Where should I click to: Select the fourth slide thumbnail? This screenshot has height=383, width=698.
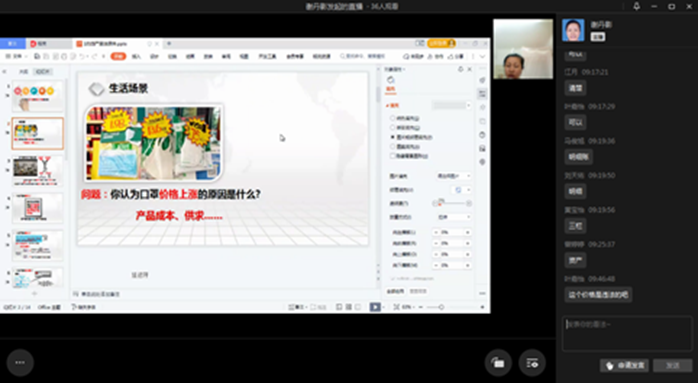coord(37,208)
